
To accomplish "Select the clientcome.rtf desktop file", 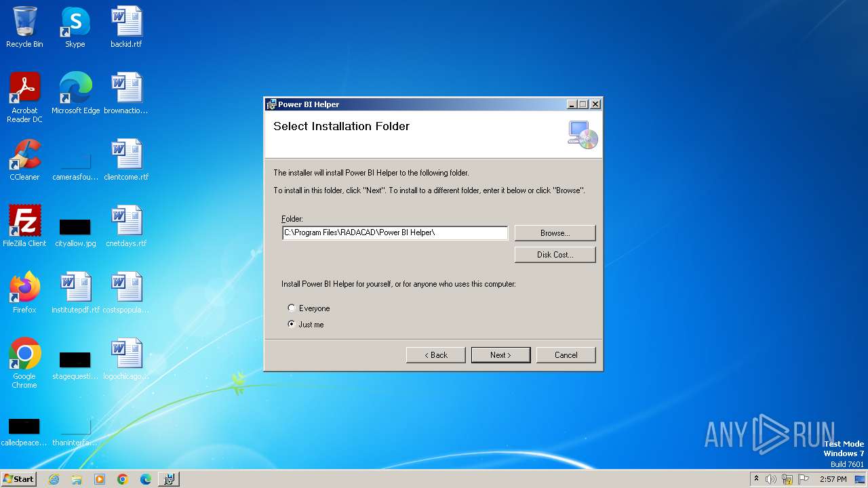I will click(x=126, y=160).
